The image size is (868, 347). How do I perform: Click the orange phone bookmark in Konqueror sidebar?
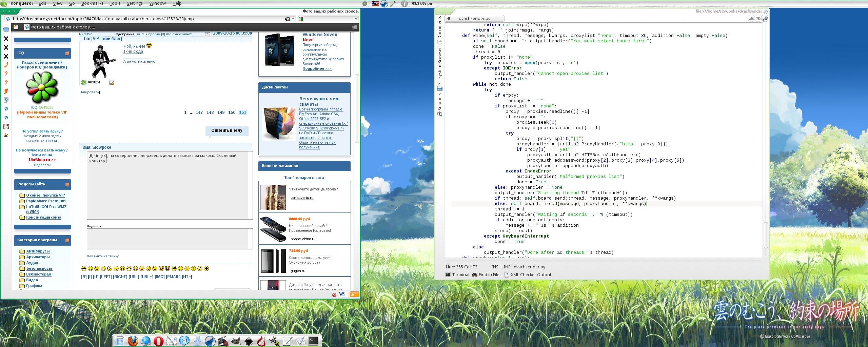pos(6,64)
